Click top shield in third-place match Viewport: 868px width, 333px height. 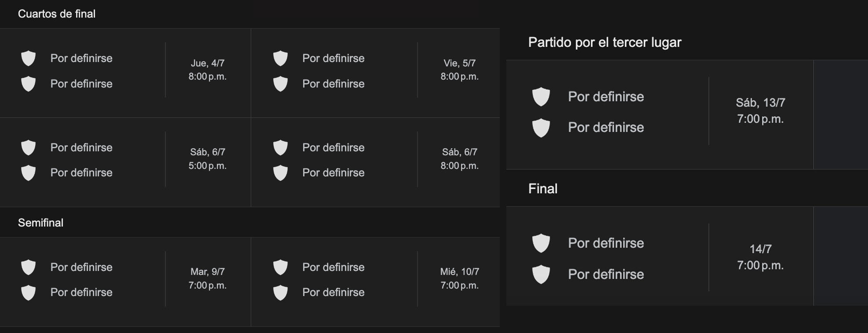click(541, 97)
